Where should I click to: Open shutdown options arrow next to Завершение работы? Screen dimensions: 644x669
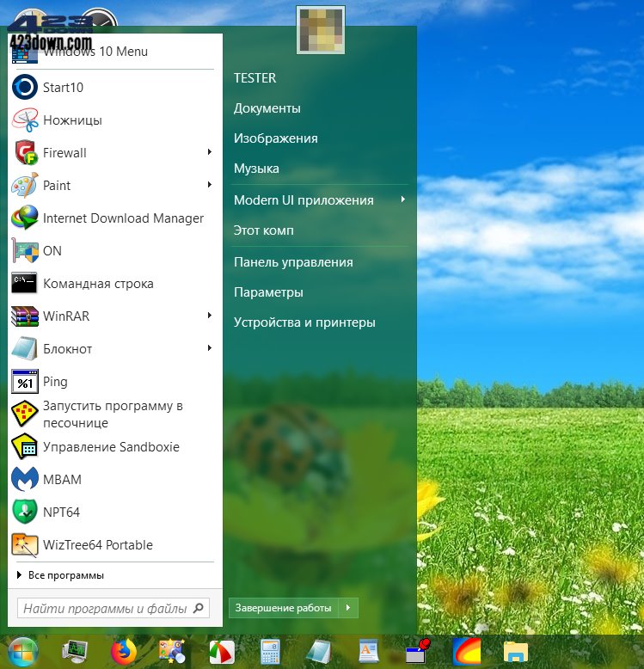click(348, 608)
